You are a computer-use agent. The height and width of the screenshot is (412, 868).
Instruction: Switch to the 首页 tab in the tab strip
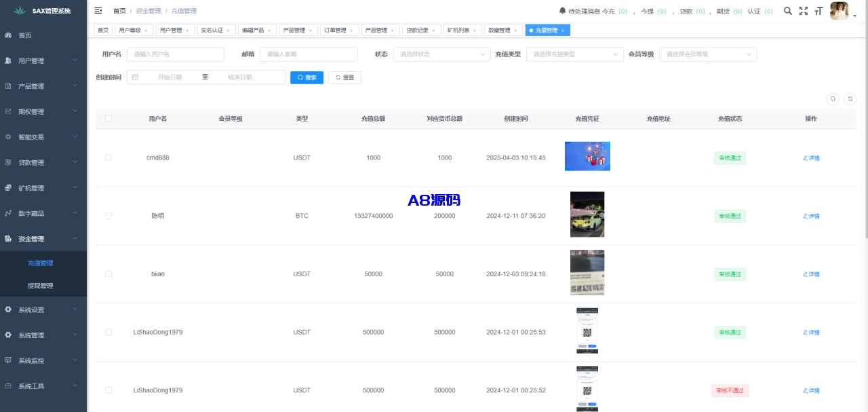(103, 31)
